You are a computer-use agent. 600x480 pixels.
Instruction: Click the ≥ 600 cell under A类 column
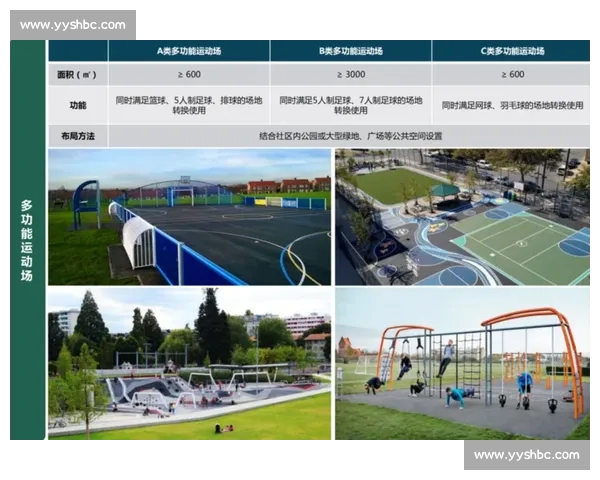189,74
